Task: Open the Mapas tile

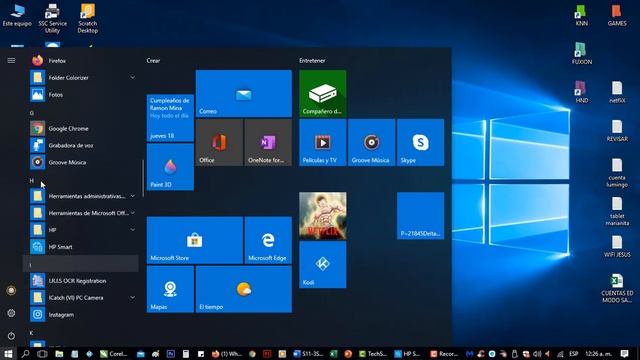Action: pyautogui.click(x=170, y=289)
